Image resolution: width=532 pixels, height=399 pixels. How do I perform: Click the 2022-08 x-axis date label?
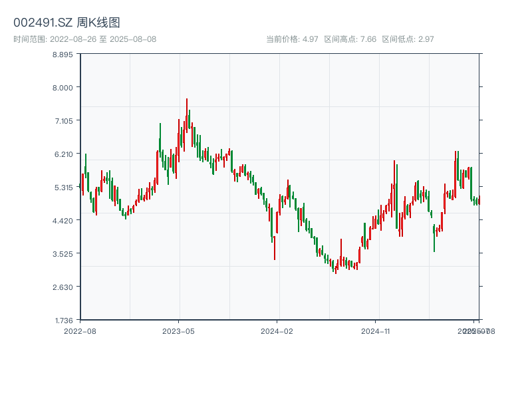[80, 331]
